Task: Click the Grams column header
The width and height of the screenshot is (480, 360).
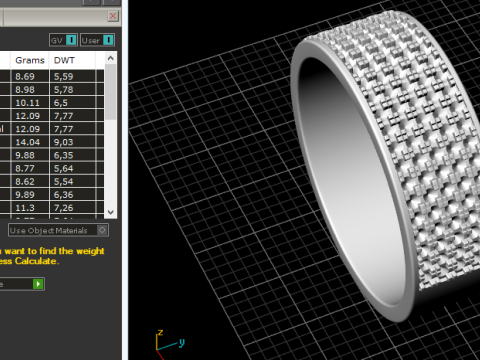Action: click(x=30, y=60)
